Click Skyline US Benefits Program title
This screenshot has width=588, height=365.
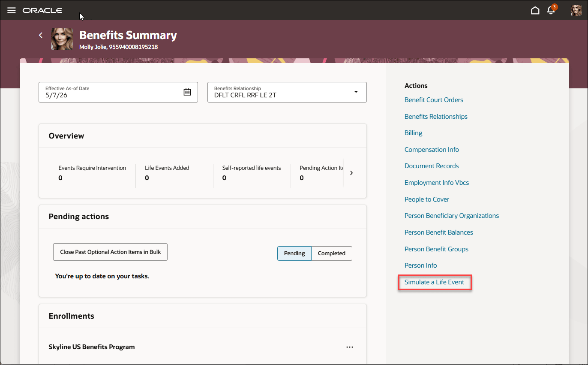click(x=92, y=347)
